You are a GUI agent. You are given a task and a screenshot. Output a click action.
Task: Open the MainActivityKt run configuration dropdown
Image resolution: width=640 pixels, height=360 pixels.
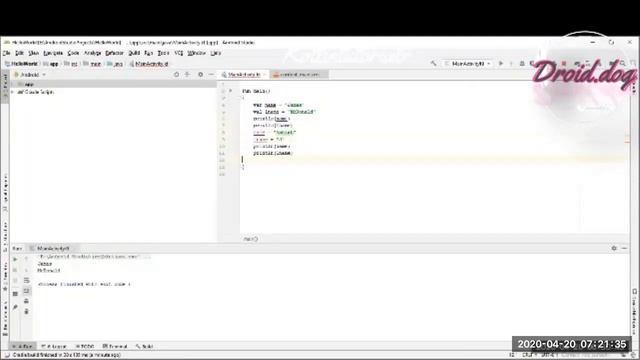(x=468, y=64)
